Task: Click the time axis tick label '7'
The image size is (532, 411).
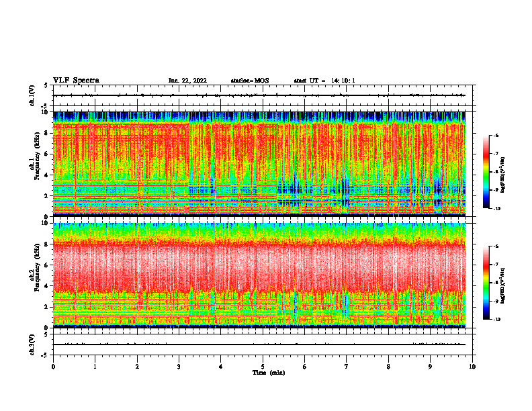Action: pos(347,367)
